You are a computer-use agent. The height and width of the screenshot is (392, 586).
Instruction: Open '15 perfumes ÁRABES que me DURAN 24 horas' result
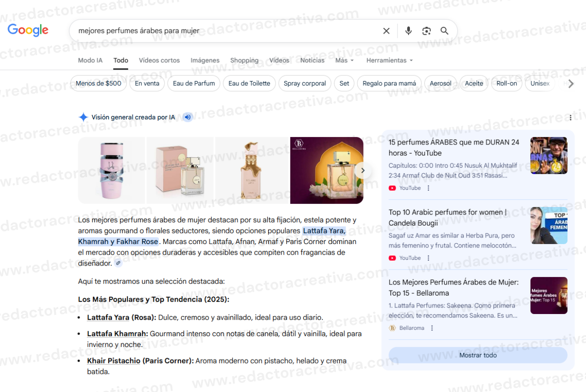click(454, 148)
